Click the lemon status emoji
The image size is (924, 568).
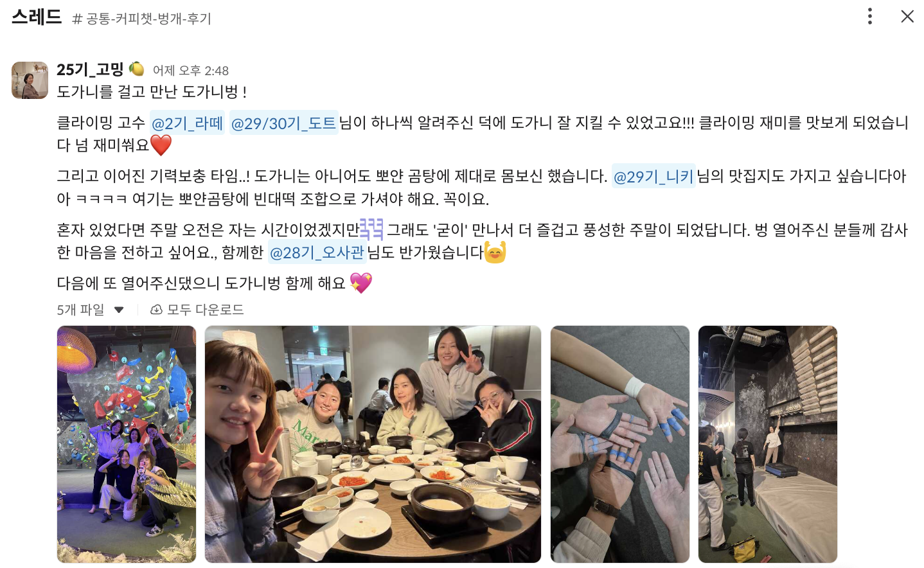click(x=136, y=69)
